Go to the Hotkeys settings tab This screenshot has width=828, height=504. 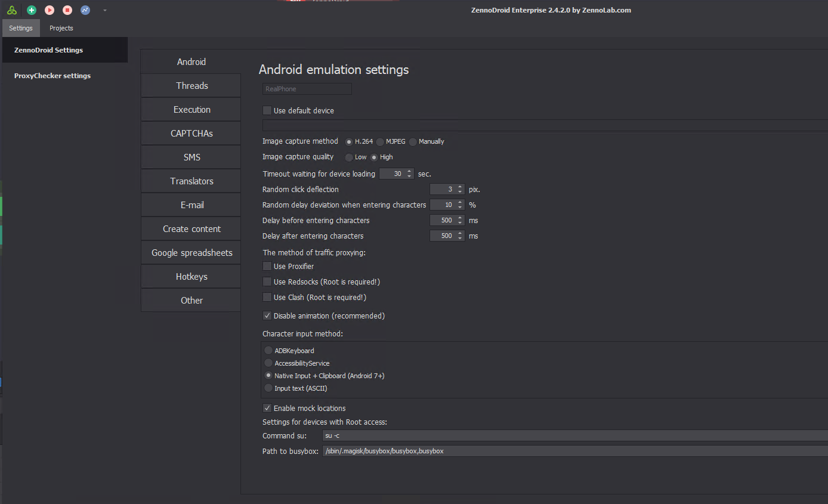pyautogui.click(x=191, y=277)
